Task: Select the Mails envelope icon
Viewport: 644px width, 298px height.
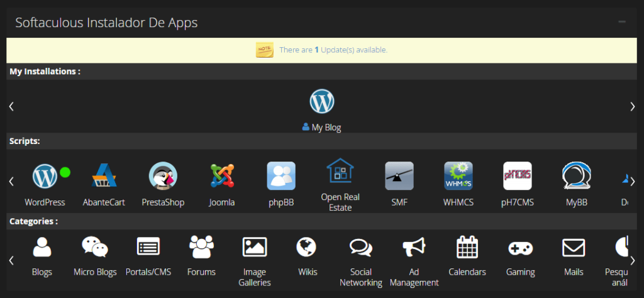Action: point(574,248)
